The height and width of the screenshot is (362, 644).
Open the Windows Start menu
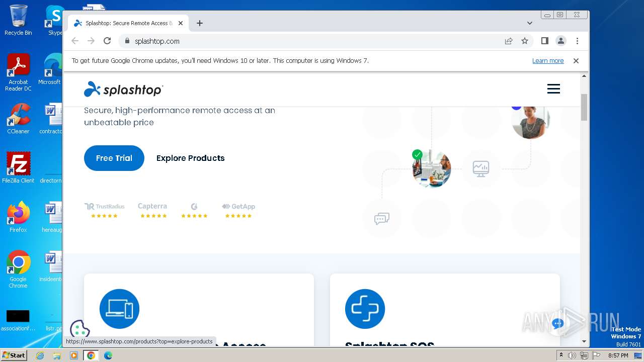click(14, 355)
